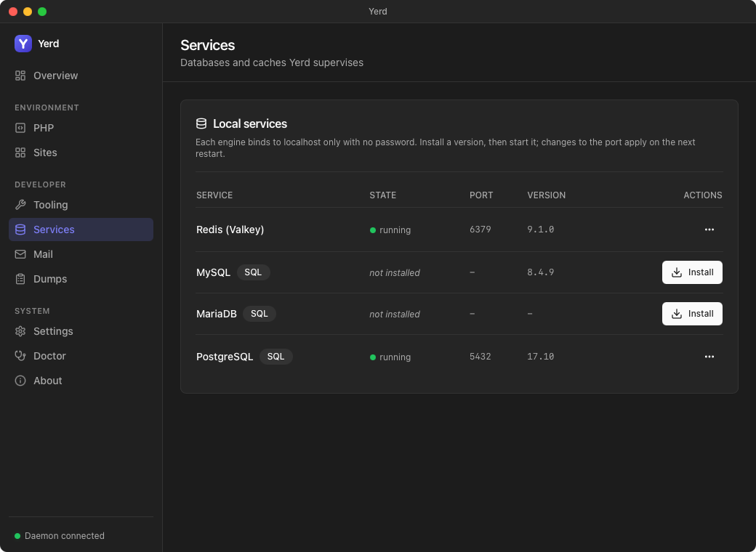Click the SQL badge next to MySQL
This screenshot has width=756, height=552.
click(253, 272)
